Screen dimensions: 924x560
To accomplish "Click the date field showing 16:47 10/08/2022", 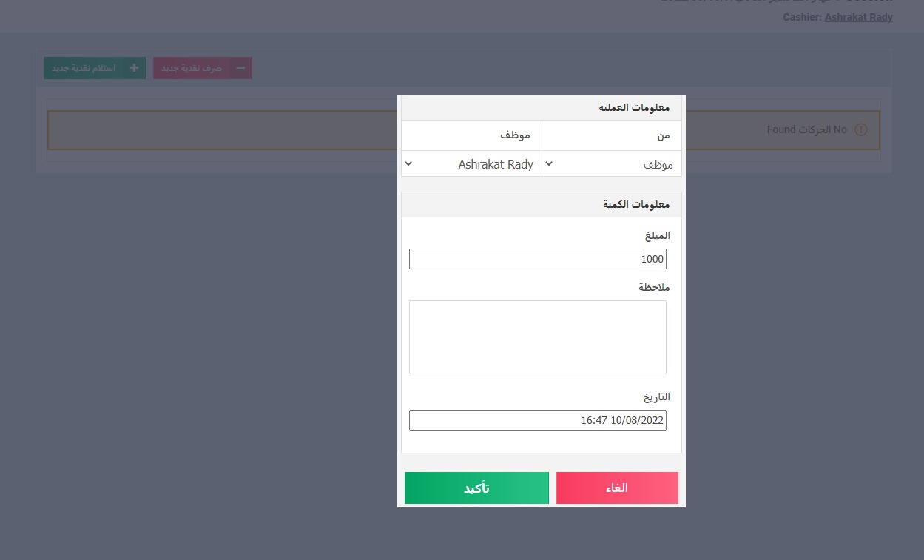I will coord(538,420).
